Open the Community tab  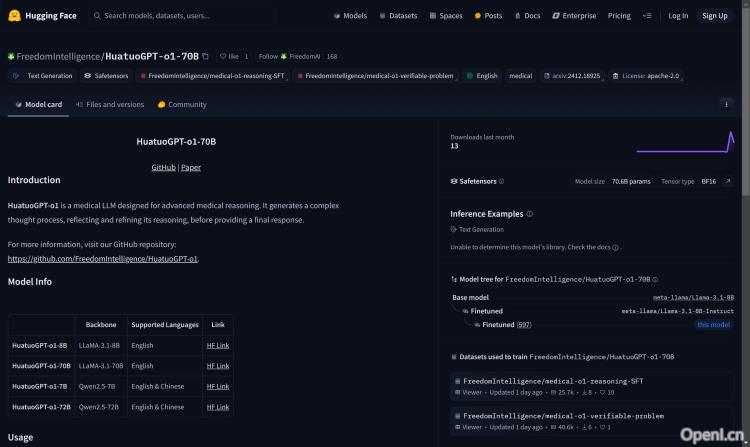pyautogui.click(x=182, y=104)
